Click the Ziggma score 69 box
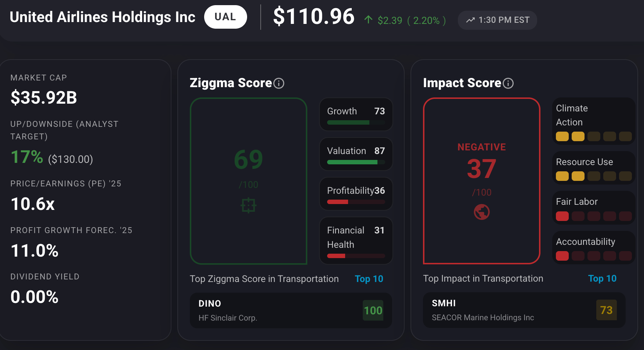Screen dimensions: 644x350 [249, 181]
